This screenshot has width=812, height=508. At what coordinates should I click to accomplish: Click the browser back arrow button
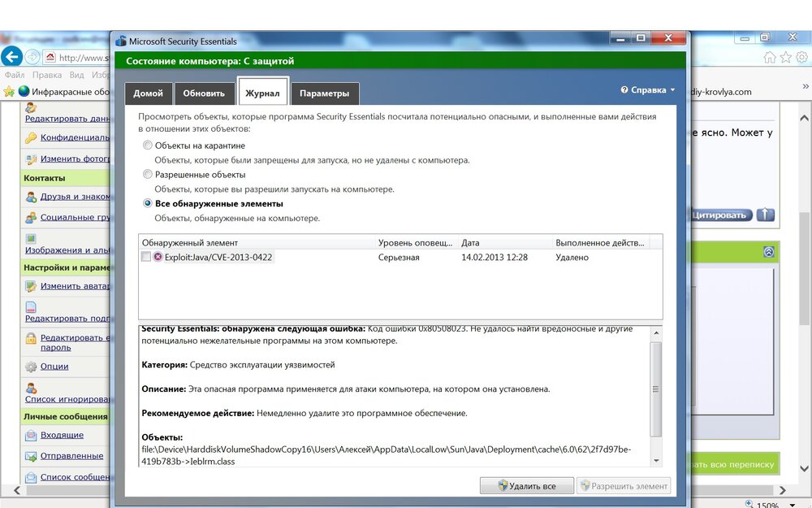[x=11, y=56]
